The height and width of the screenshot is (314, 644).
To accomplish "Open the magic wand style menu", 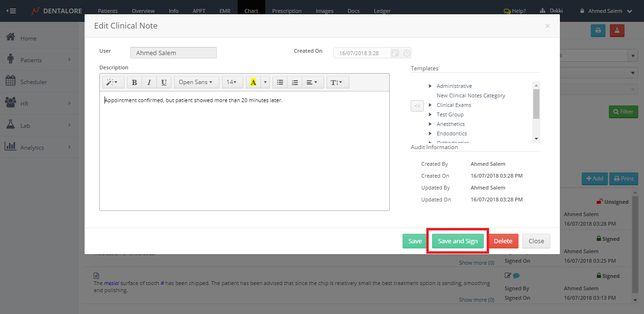I will (x=113, y=83).
